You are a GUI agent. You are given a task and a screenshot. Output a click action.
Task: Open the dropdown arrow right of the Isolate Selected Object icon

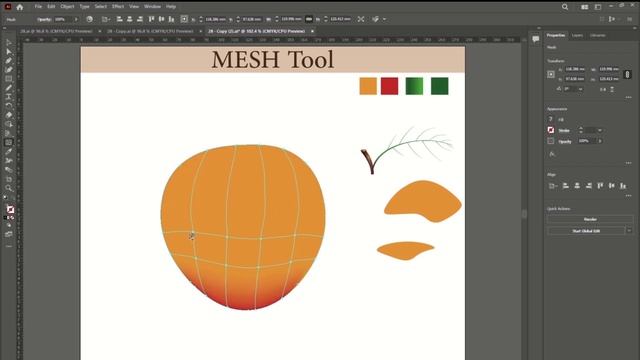point(384,19)
